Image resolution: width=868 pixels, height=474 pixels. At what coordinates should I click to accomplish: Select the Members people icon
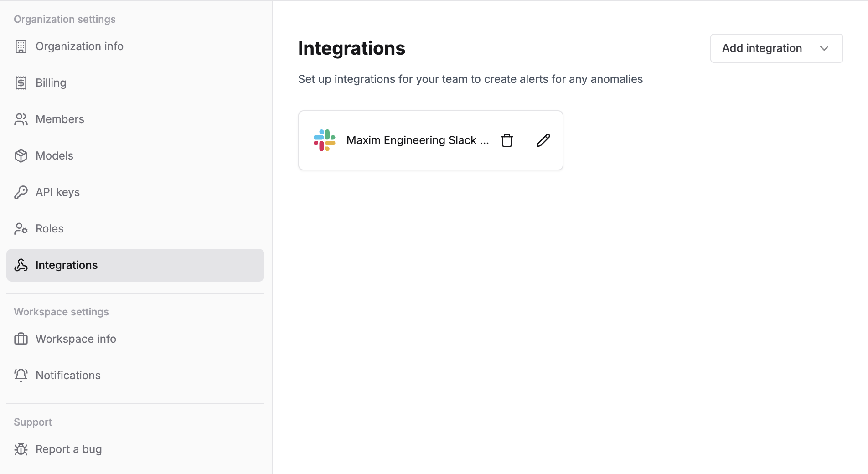[x=21, y=119]
